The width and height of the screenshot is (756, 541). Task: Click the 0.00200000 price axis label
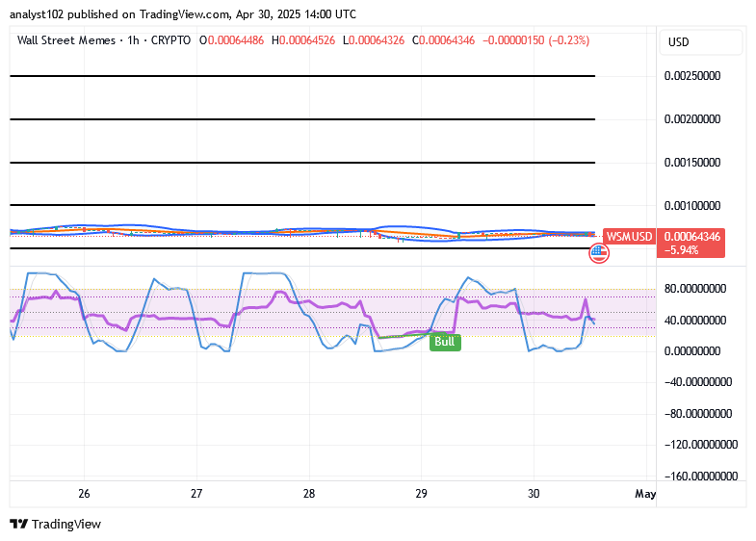click(691, 119)
